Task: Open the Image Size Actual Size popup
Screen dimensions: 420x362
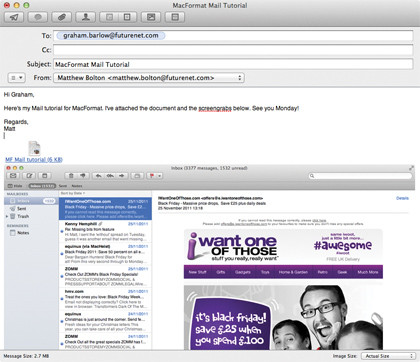Action: tap(388, 356)
